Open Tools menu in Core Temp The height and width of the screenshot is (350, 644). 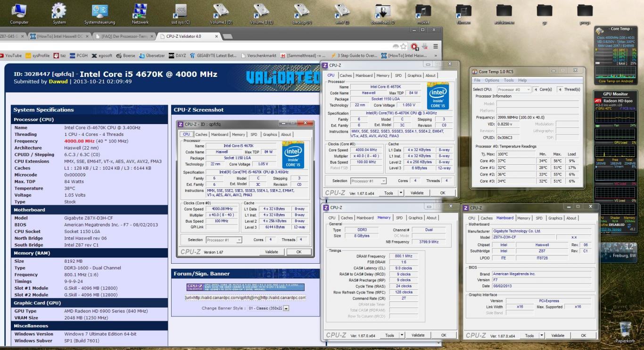click(x=509, y=80)
